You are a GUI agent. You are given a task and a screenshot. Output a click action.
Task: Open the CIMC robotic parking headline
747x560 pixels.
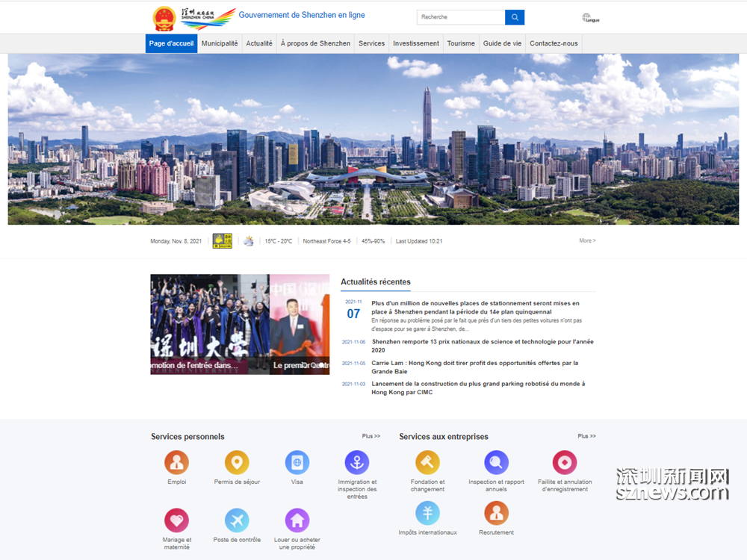478,388
